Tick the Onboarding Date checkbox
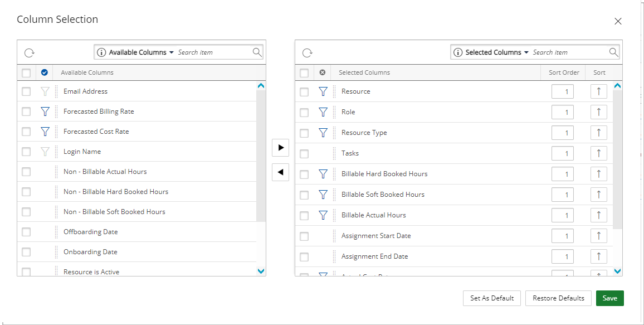Image resolution: width=644 pixels, height=325 pixels. pos(26,252)
